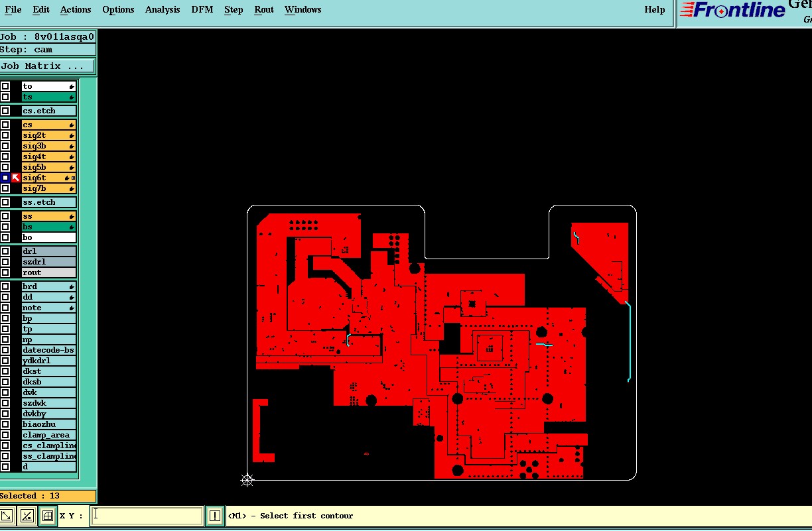812x531 pixels.
Task: Select the dd layer name
Action: click(x=48, y=297)
